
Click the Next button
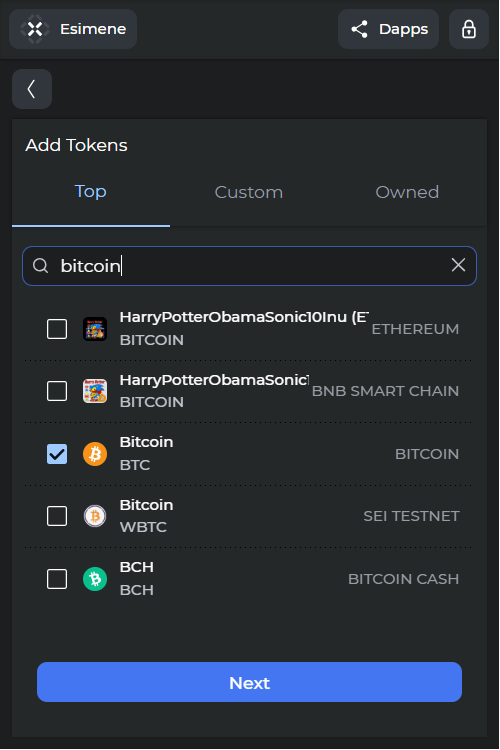249,682
